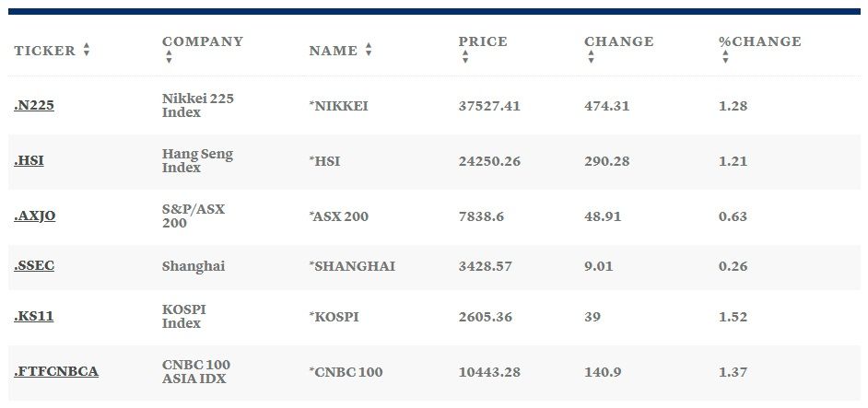868x408 pixels.
Task: Select the Nikkei 225 Index company cell
Action: tap(198, 105)
